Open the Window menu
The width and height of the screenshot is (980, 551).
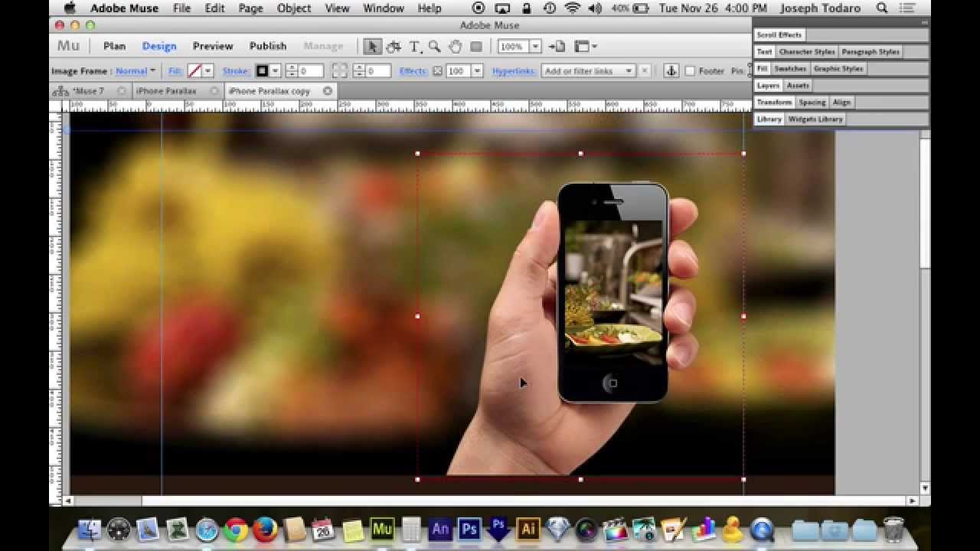(384, 8)
